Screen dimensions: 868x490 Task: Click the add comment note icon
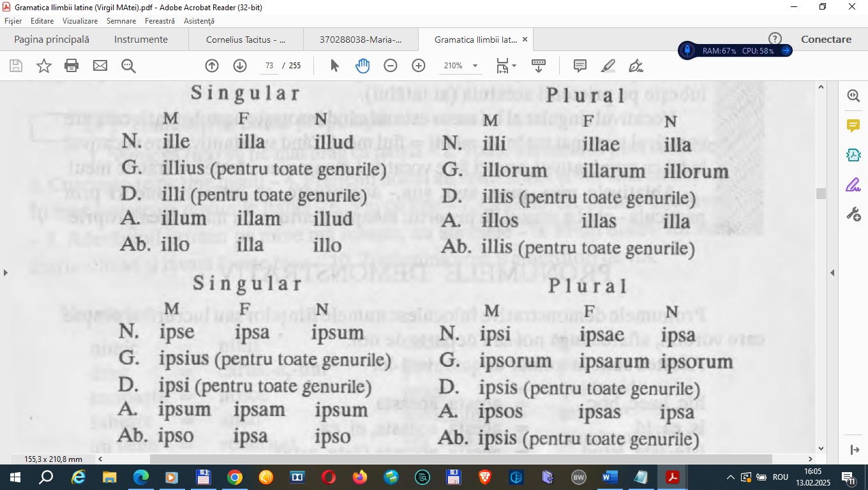pos(580,66)
